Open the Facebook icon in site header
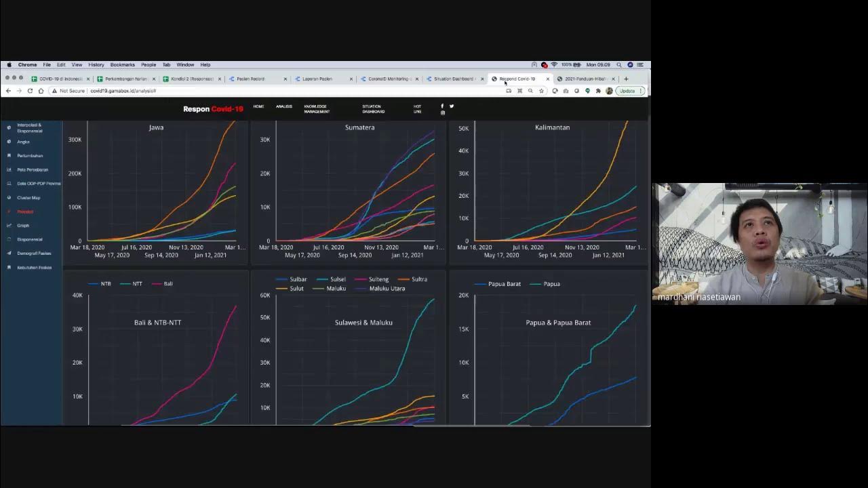Image resolution: width=868 pixels, height=488 pixels. (x=442, y=106)
